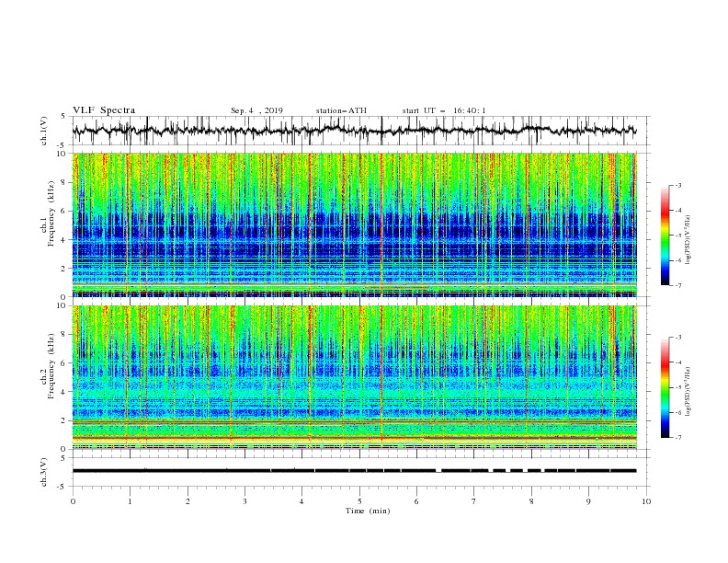Click the "2" frequency tick of ch.2 spectrogram

64,420
